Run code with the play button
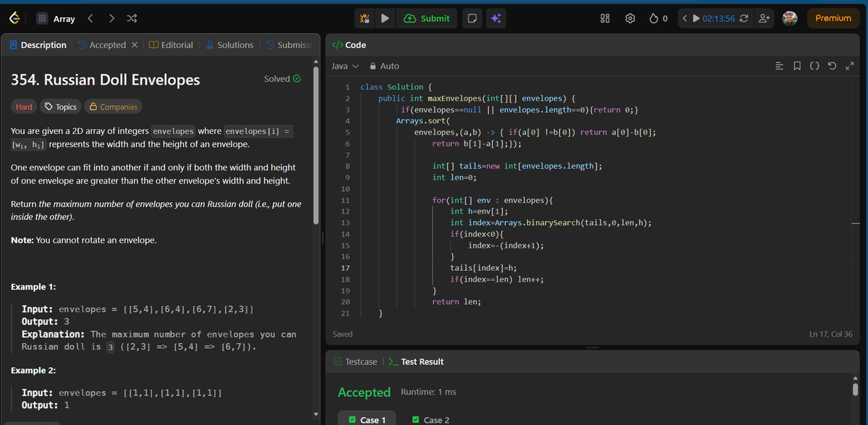The image size is (868, 425). point(385,19)
